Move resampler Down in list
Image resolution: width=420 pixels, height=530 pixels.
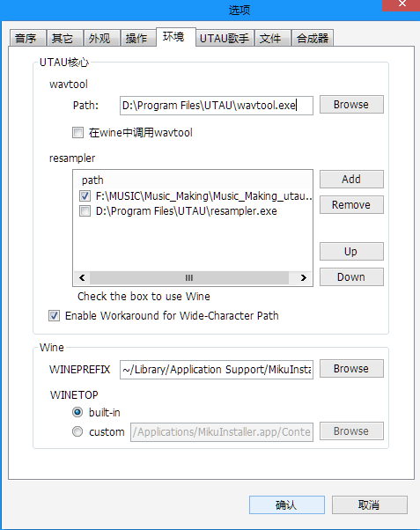pos(351,277)
